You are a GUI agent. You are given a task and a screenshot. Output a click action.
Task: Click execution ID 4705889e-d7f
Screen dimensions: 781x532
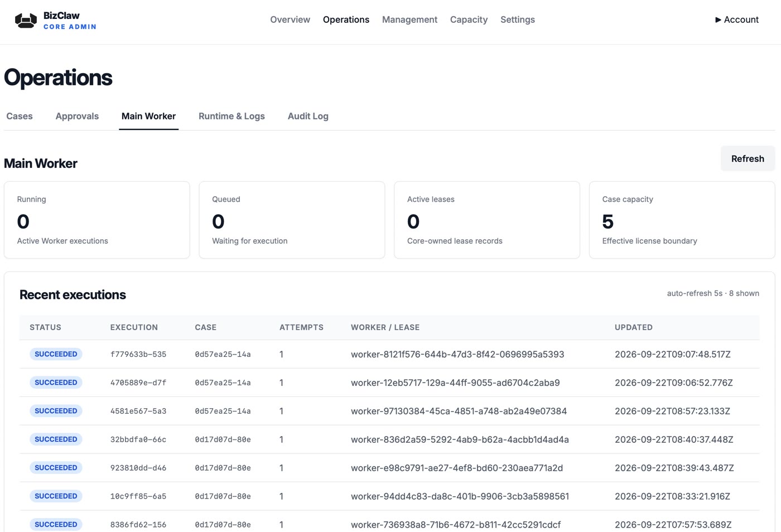(138, 383)
